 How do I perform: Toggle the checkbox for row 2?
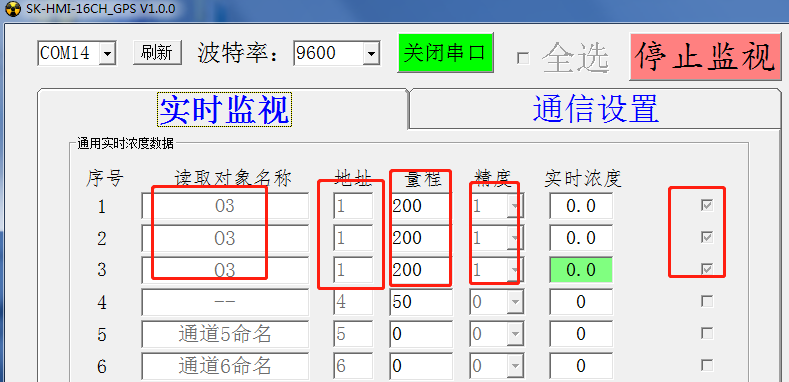pyautogui.click(x=707, y=237)
